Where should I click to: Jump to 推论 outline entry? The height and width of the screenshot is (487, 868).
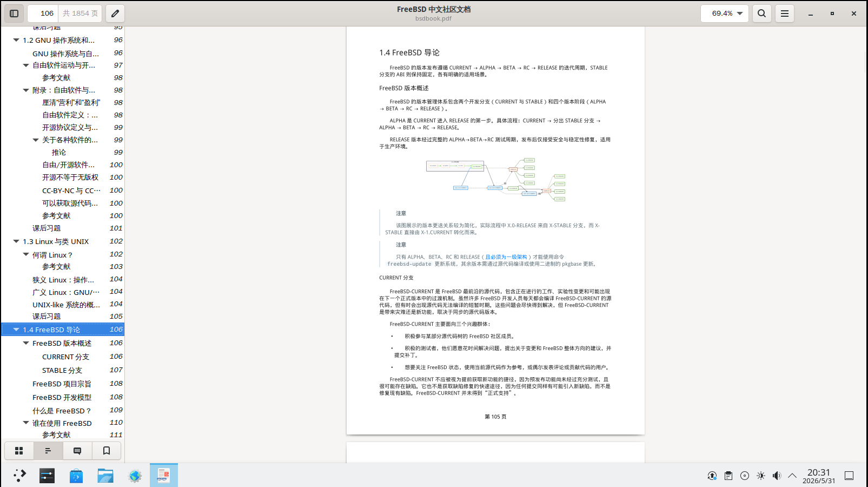(x=59, y=153)
